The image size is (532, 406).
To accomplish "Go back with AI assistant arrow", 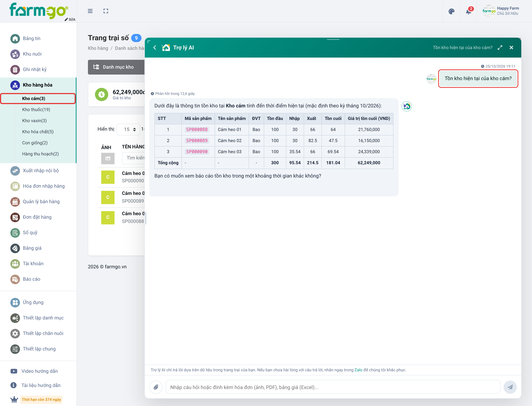I will click(x=155, y=48).
